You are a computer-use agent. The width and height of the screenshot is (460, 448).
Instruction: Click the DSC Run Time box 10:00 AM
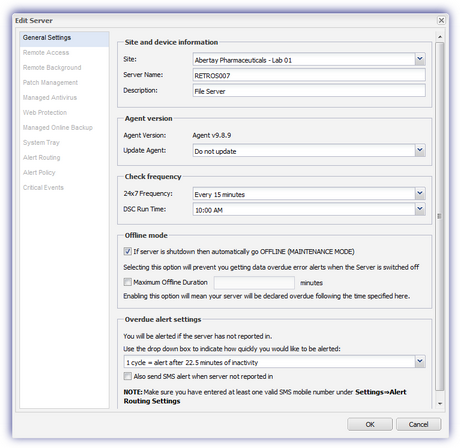(x=304, y=209)
